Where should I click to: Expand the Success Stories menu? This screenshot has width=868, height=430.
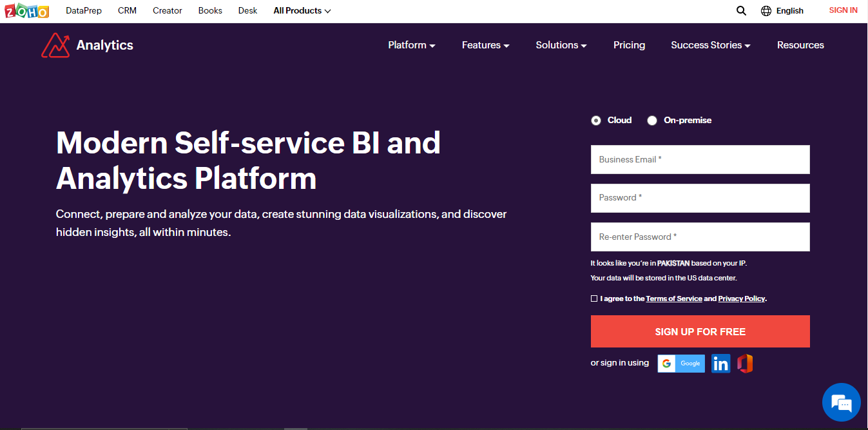[711, 45]
